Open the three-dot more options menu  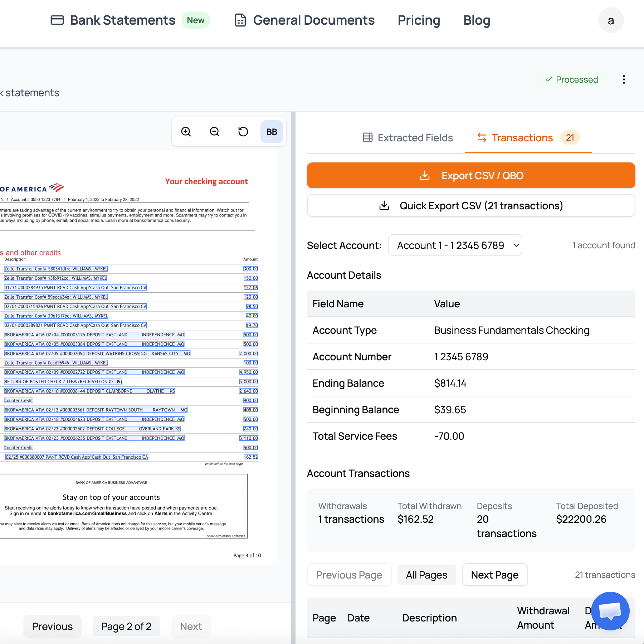coord(624,79)
